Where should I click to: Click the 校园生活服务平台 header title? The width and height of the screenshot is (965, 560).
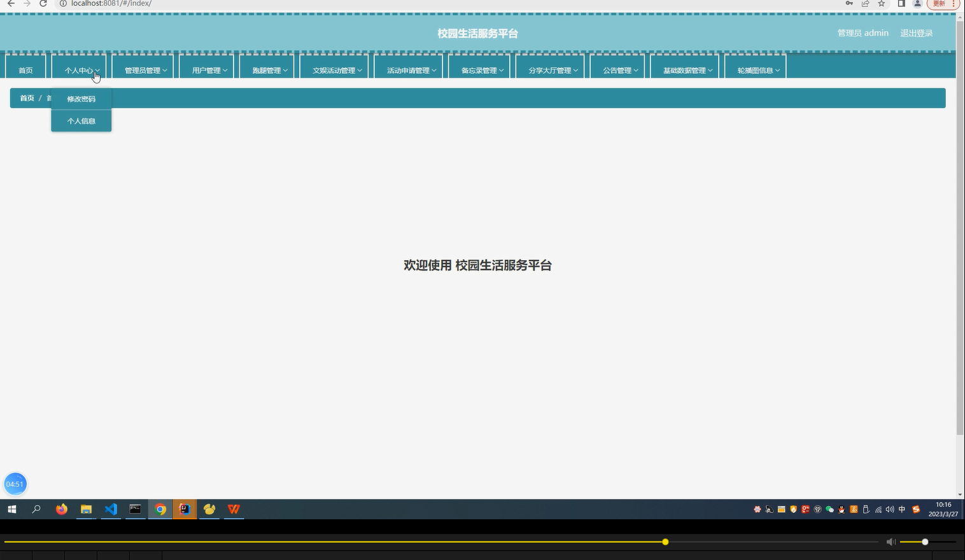tap(477, 33)
